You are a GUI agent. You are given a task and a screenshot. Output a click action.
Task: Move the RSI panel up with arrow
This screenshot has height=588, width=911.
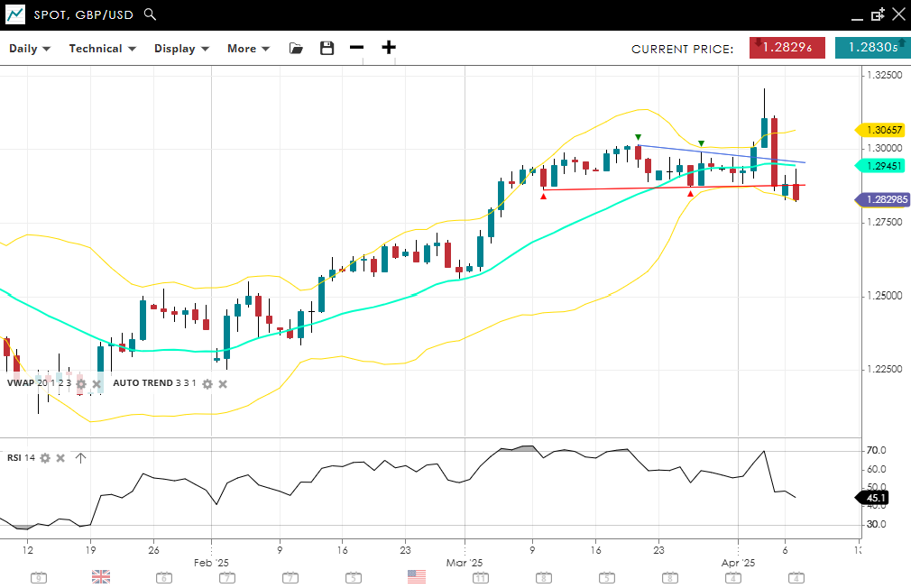[80, 458]
